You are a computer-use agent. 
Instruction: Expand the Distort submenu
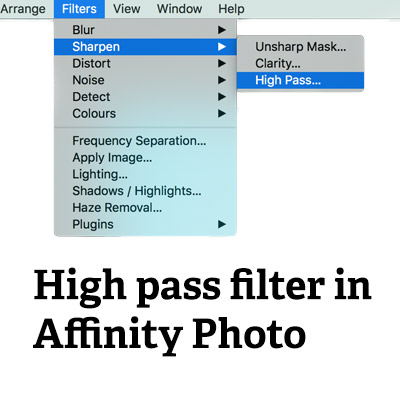tap(145, 63)
